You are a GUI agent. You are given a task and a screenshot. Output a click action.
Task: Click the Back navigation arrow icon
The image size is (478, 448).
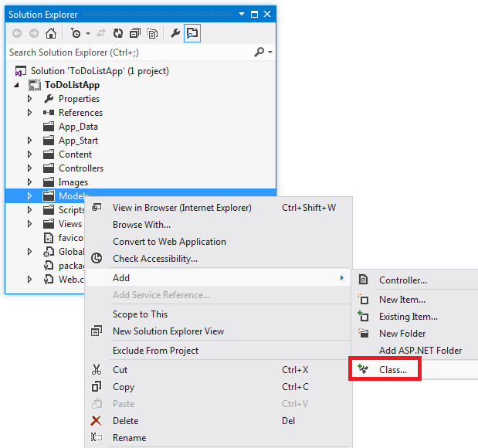[17, 33]
